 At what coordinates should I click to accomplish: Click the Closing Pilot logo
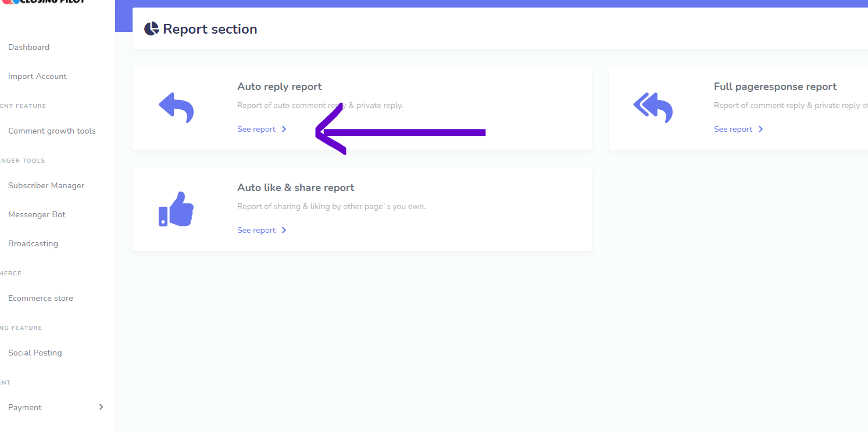(44, 2)
